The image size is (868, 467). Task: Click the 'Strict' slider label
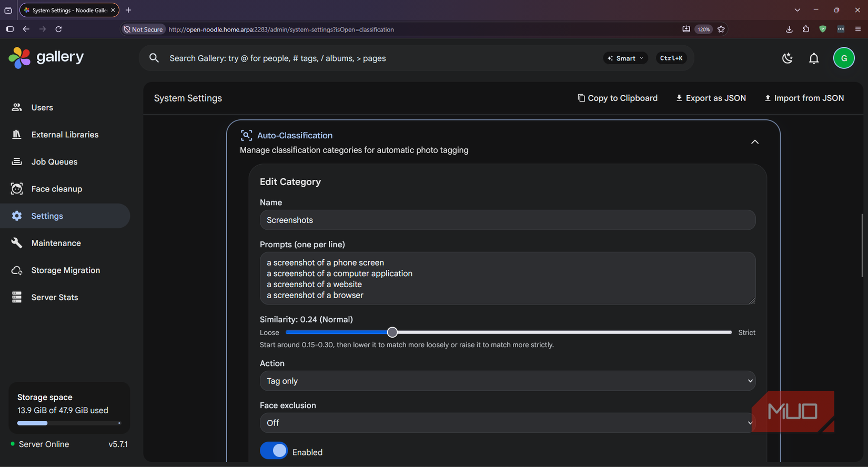(x=746, y=332)
